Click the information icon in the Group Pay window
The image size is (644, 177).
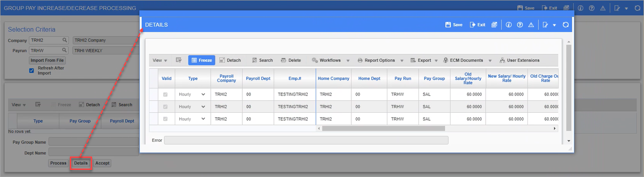[x=580, y=8]
